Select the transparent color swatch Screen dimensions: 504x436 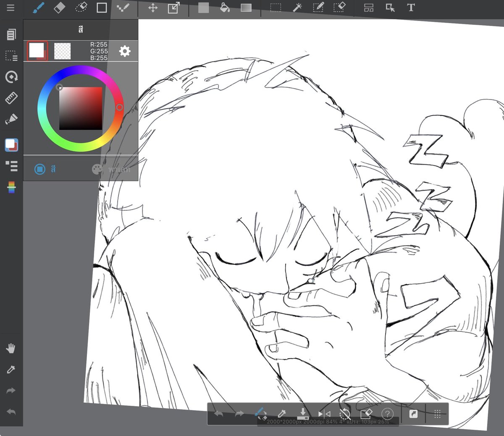click(63, 51)
